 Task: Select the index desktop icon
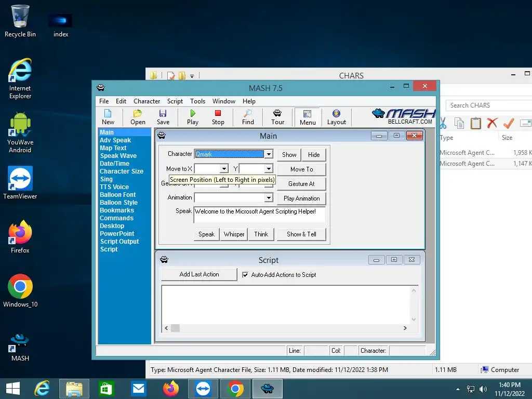pos(61,25)
